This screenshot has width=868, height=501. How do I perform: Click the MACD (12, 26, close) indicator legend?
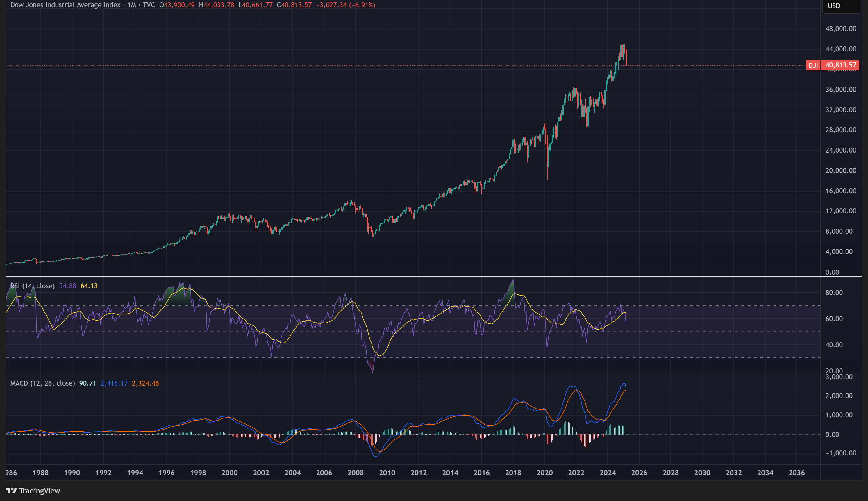pyautogui.click(x=42, y=383)
